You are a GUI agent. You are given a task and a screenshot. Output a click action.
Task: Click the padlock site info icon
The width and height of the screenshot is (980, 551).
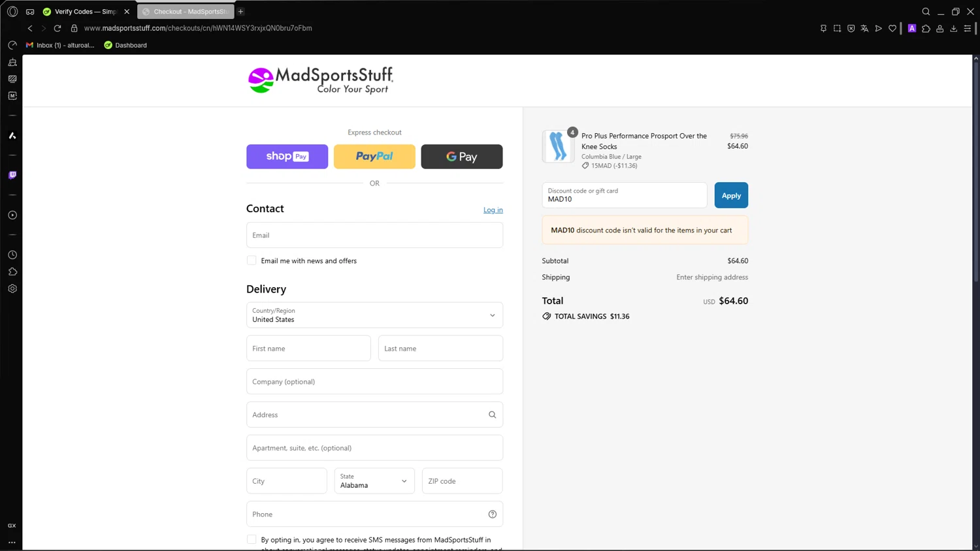[74, 28]
